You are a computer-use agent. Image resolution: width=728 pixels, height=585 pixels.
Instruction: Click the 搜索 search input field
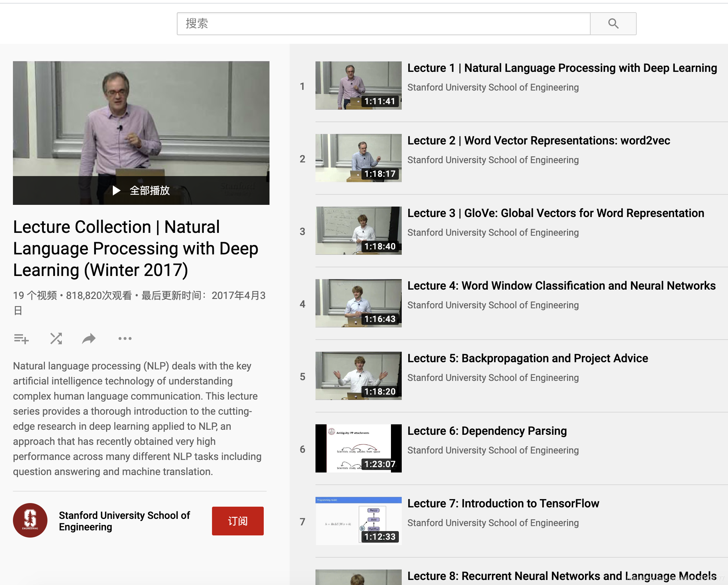[x=384, y=24]
